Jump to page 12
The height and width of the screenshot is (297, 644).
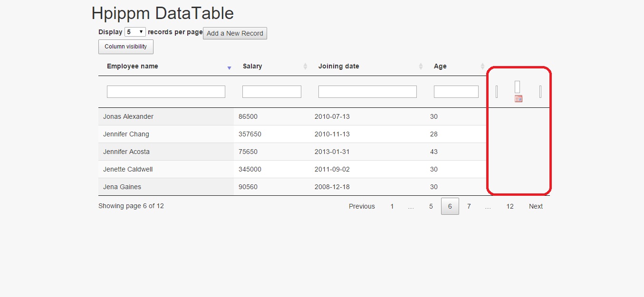coord(509,206)
